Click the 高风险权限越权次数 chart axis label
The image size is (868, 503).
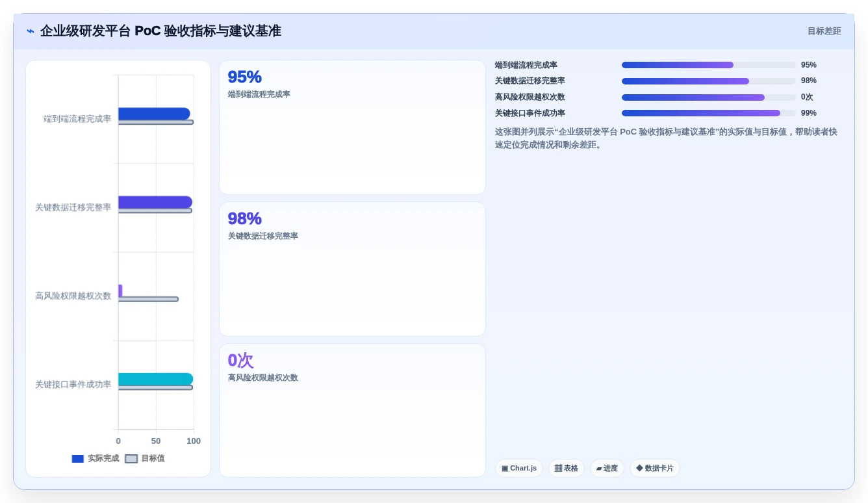[x=73, y=296]
